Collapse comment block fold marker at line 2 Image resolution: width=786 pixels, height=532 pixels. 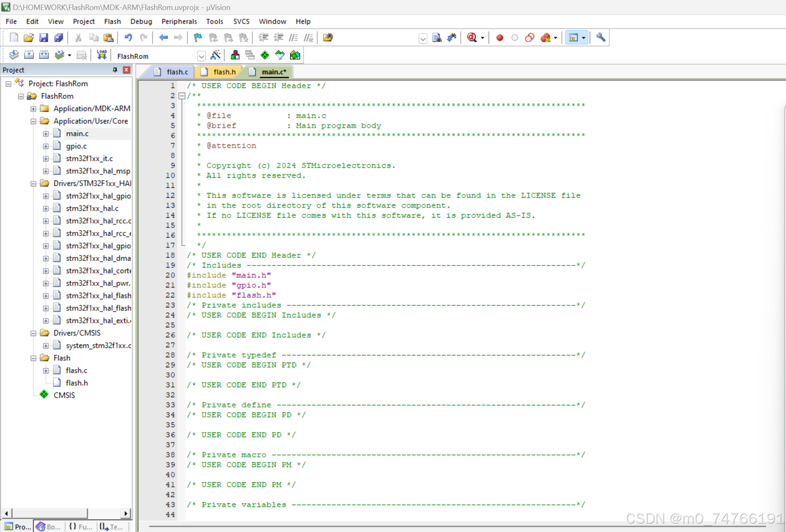(x=182, y=96)
